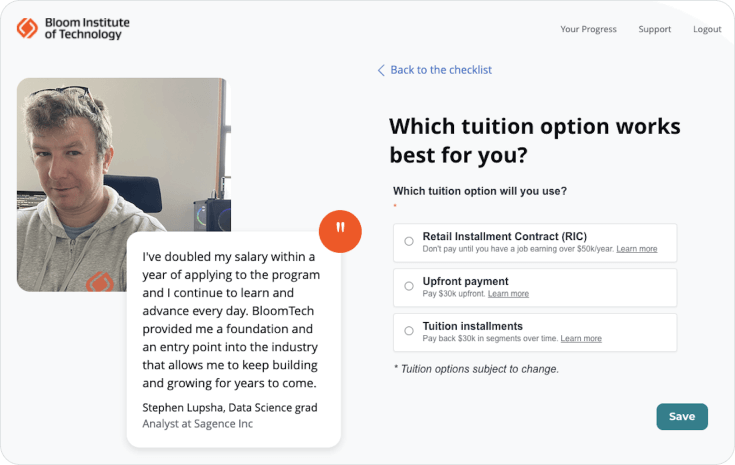Viewport: 735px width, 465px height.
Task: Click the testimonial quote card text
Action: [230, 320]
